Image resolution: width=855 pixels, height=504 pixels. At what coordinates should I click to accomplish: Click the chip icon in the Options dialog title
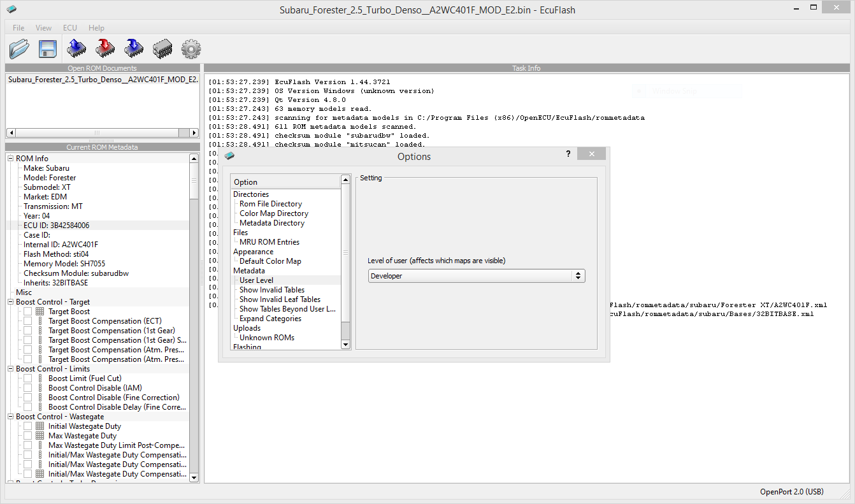pos(229,155)
